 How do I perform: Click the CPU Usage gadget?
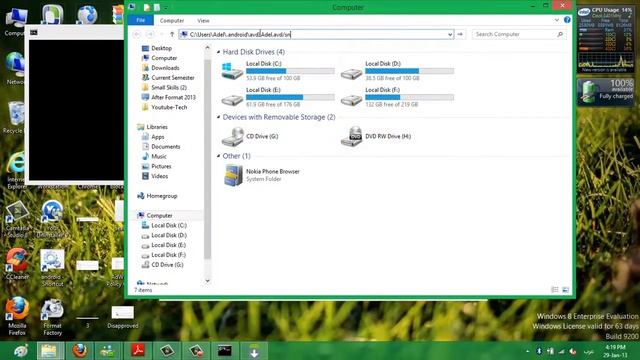[605, 39]
